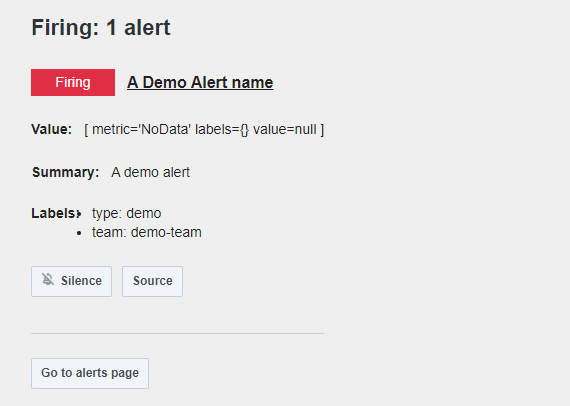Viewport: 570px width, 406px height.
Task: Select the 'team: demo-team' label entry
Action: tap(146, 232)
